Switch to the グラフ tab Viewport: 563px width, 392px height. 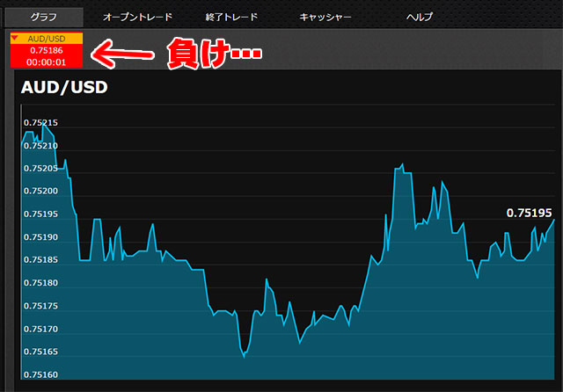[x=44, y=17]
